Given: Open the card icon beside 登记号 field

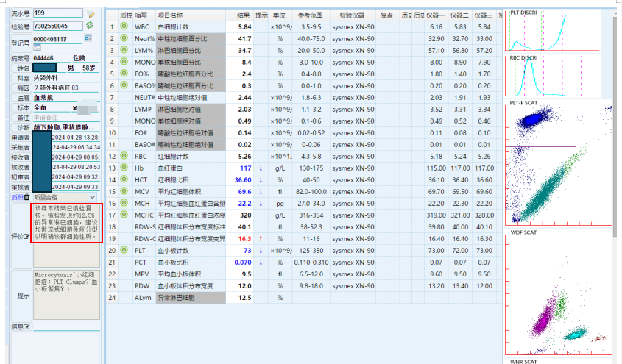Looking at the screenshot, I should click(x=88, y=38).
